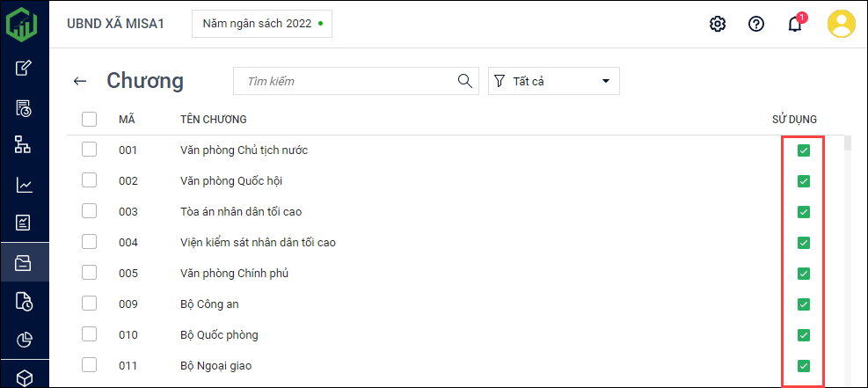Open the line chart sidebar icon
868x388 pixels.
tap(25, 185)
